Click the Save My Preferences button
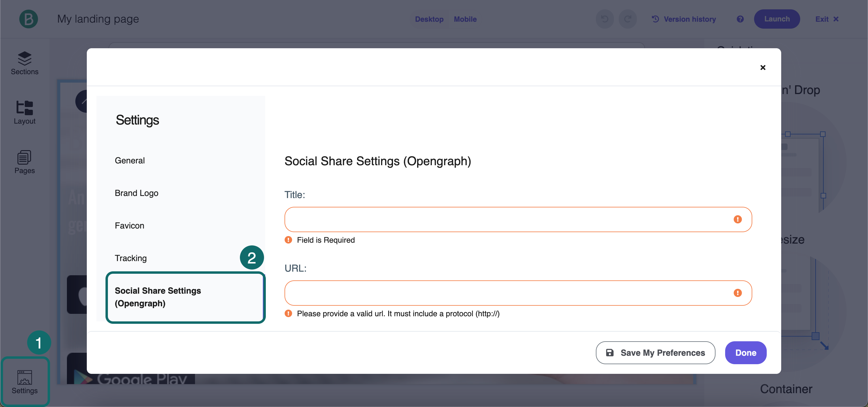Image resolution: width=868 pixels, height=407 pixels. 656,353
